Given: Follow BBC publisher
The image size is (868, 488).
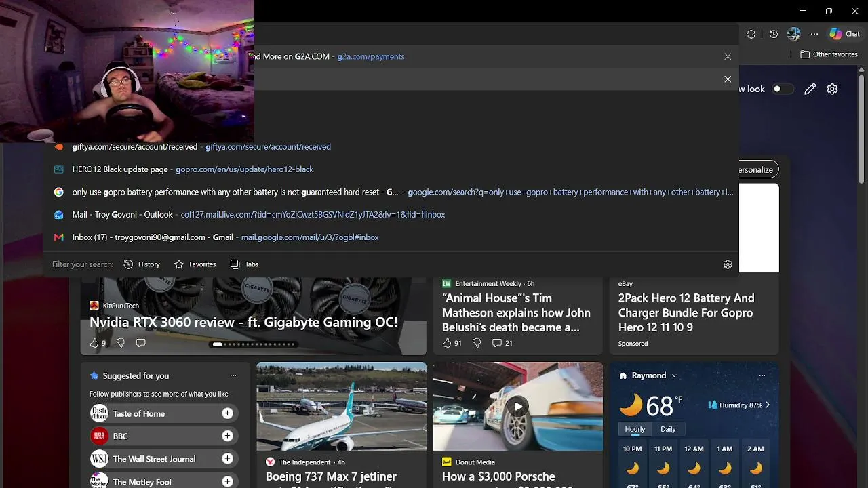Looking at the screenshot, I should click(227, 436).
